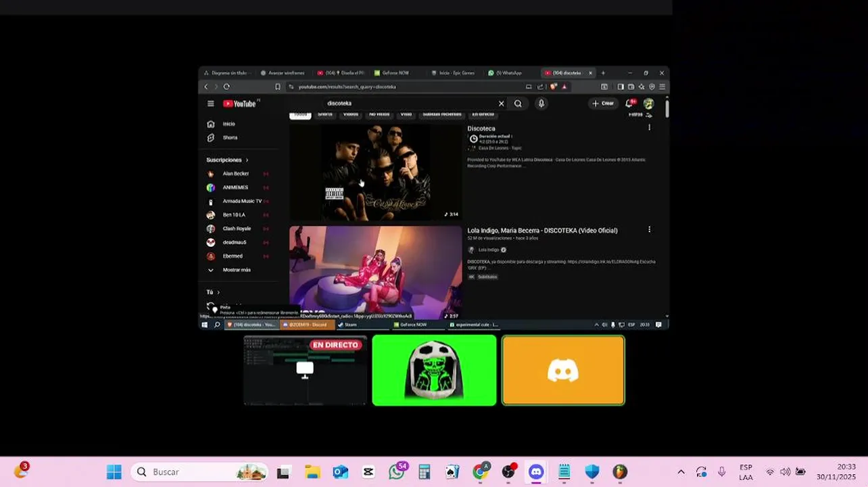Open WhatsApp from the Windows taskbar
This screenshot has height=487, width=868.
(x=397, y=471)
